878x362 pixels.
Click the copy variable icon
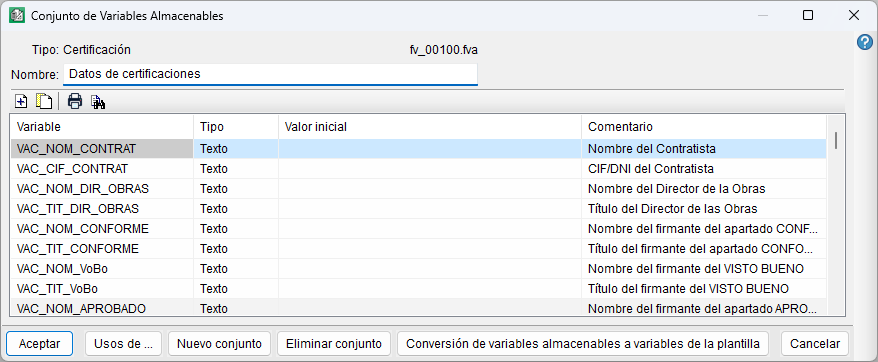[44, 101]
